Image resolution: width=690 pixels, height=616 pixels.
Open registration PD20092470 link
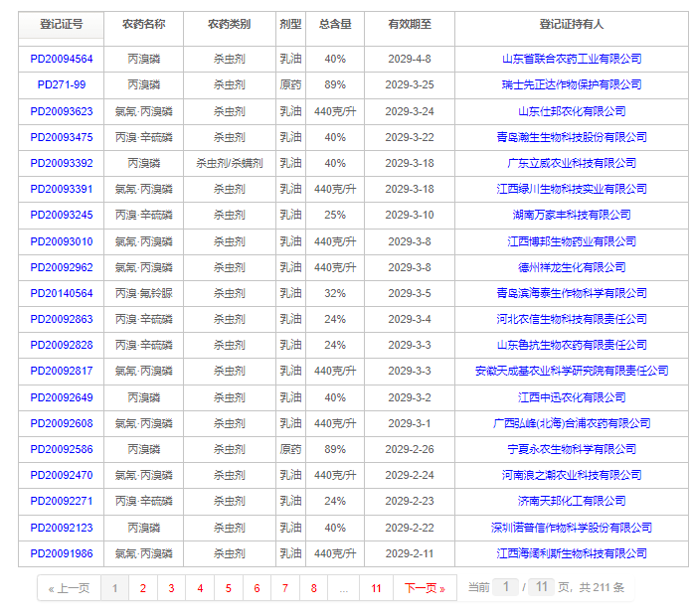tap(62, 475)
